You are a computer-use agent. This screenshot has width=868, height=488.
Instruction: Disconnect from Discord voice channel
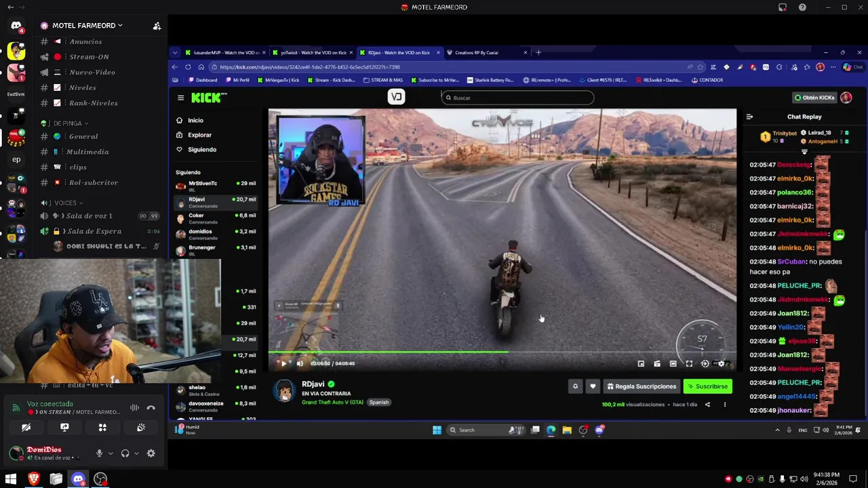coord(151,408)
